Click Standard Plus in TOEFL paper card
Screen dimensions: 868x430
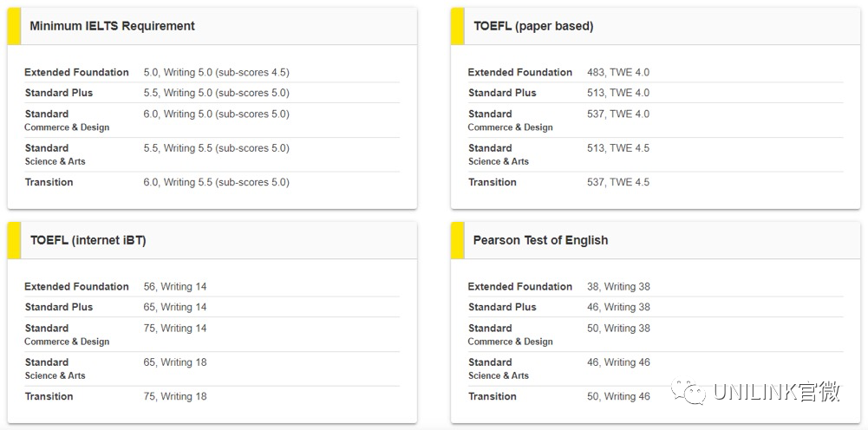(502, 93)
